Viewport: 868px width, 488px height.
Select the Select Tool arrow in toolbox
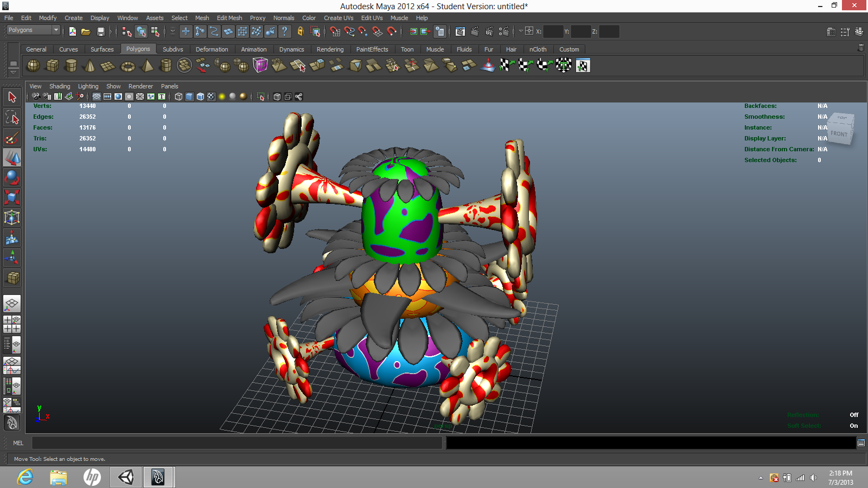tap(12, 97)
